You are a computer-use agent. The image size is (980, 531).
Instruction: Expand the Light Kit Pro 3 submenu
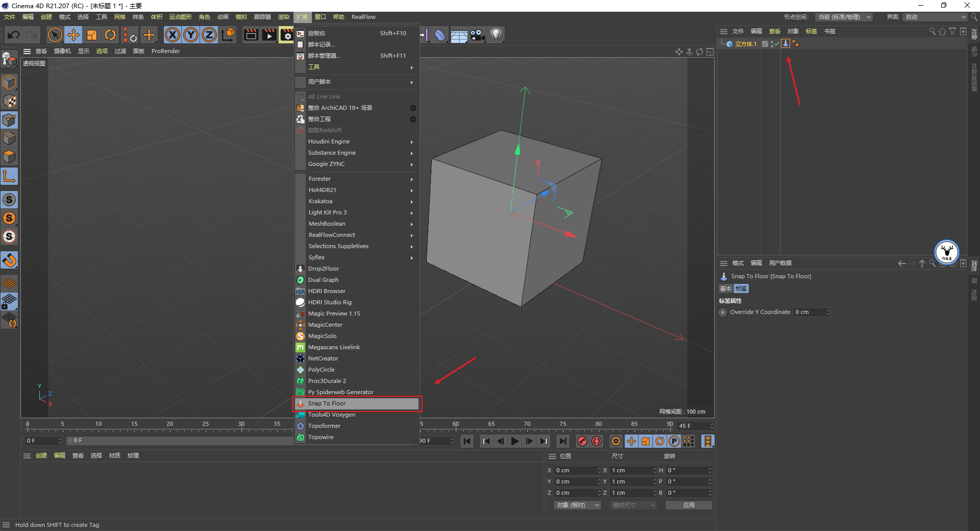click(357, 212)
